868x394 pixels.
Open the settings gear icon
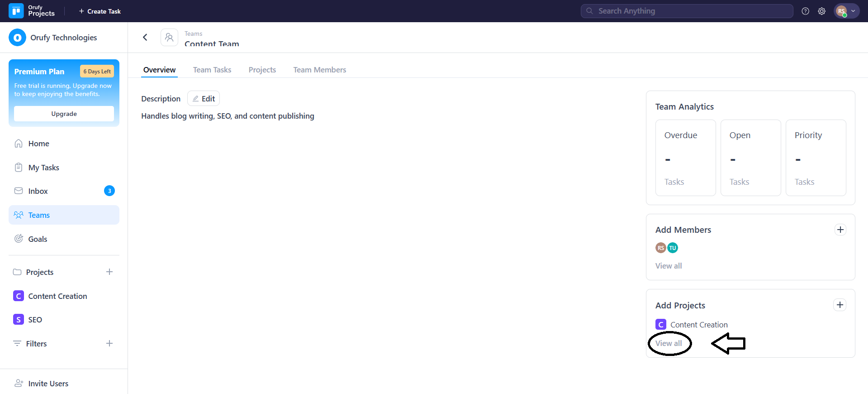(x=821, y=11)
